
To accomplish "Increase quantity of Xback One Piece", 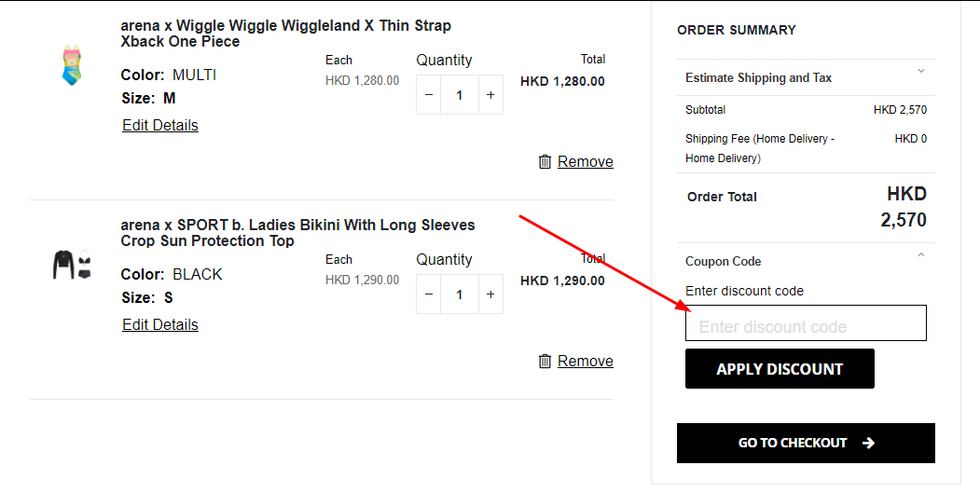I will point(490,95).
